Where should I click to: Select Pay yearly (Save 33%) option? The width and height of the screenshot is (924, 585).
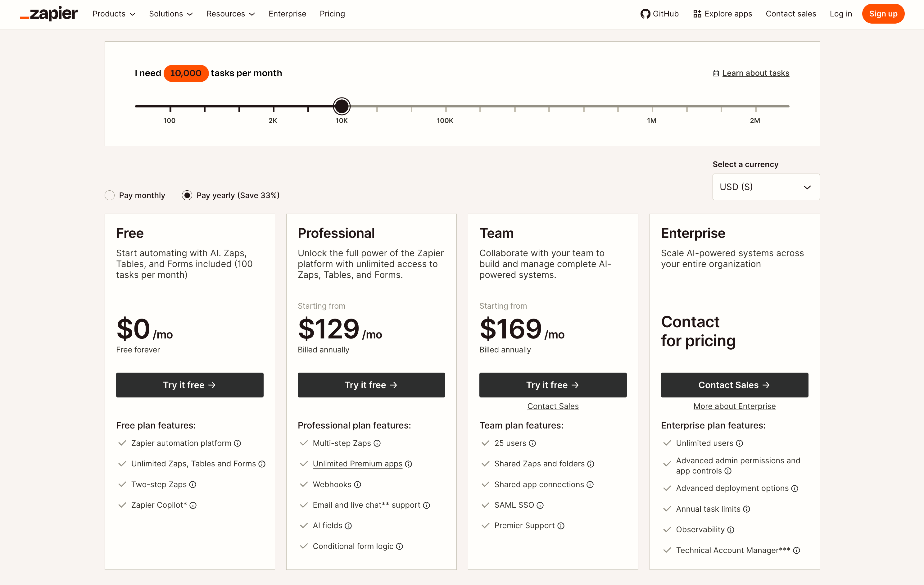(x=187, y=195)
